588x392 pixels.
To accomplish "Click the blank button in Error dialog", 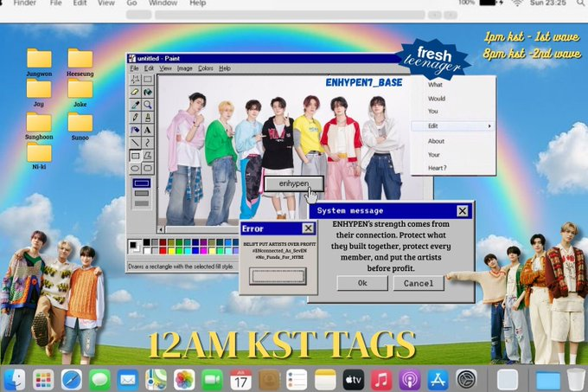I will (x=278, y=276).
